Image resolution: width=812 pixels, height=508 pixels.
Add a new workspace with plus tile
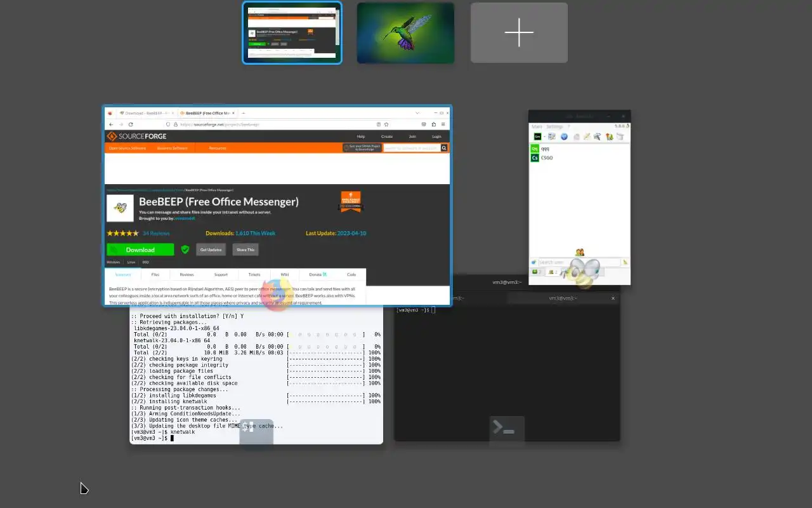[519, 33]
